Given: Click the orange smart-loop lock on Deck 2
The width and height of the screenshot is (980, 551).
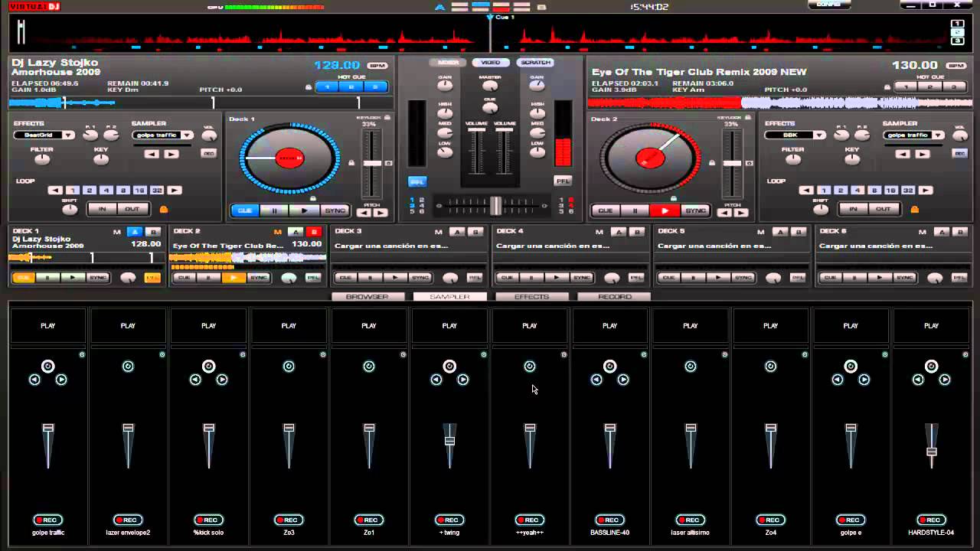Looking at the screenshot, I should tap(914, 209).
